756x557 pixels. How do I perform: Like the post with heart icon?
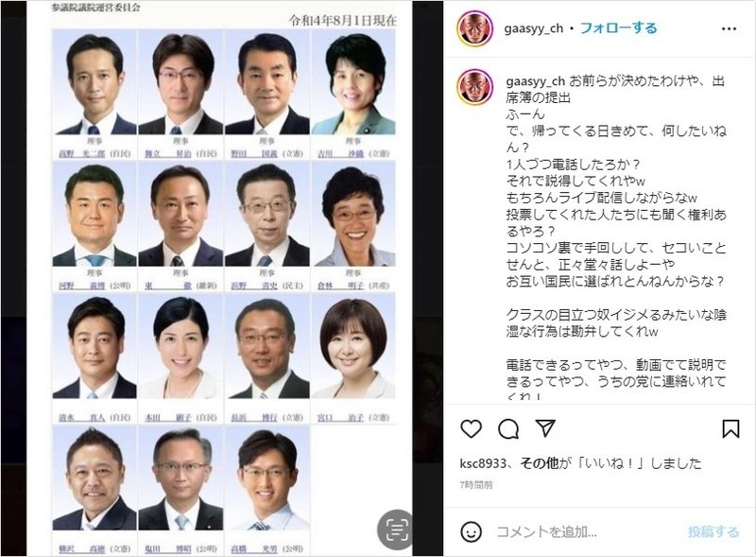471,428
